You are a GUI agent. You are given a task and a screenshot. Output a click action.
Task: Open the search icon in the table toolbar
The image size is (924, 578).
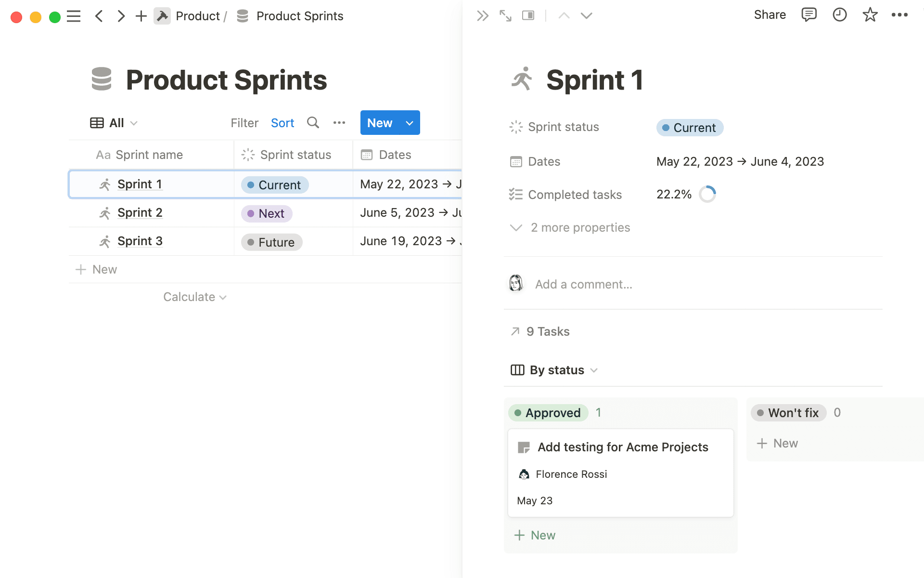[x=313, y=123]
